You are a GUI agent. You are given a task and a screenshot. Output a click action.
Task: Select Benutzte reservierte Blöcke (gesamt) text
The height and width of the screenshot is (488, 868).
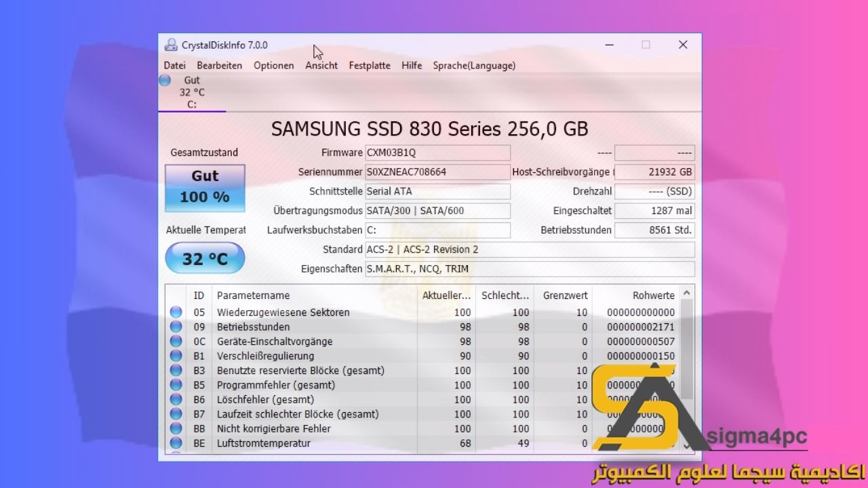301,371
